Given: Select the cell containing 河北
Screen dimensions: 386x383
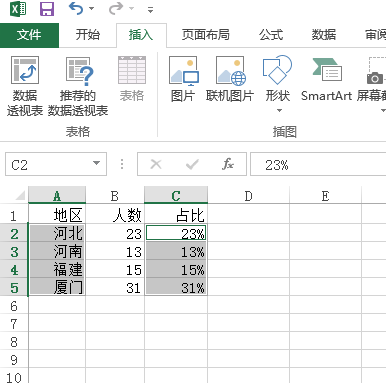Looking at the screenshot, I should coord(57,233).
